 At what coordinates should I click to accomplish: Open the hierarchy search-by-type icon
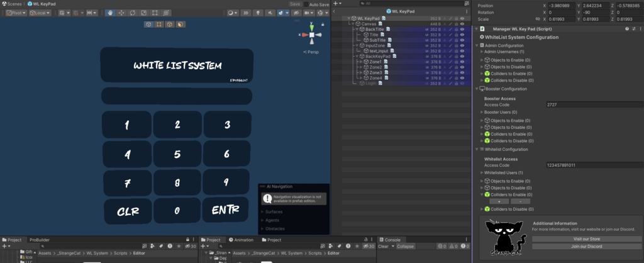click(467, 3)
